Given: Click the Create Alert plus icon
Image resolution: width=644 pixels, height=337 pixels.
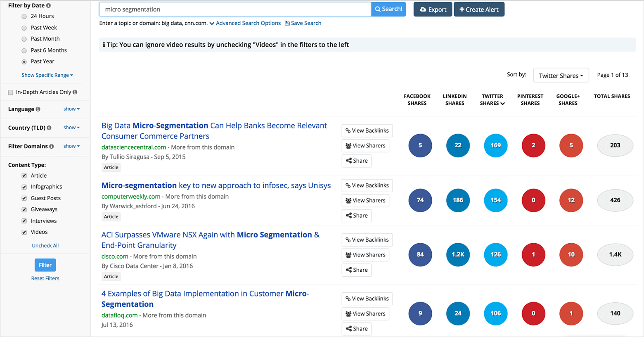Looking at the screenshot, I should pos(462,9).
